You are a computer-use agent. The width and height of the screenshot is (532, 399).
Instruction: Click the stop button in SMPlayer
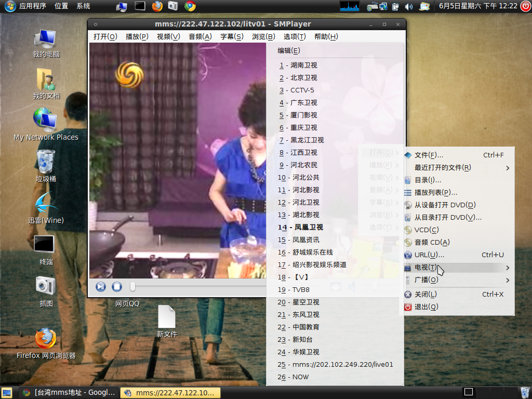(117, 287)
